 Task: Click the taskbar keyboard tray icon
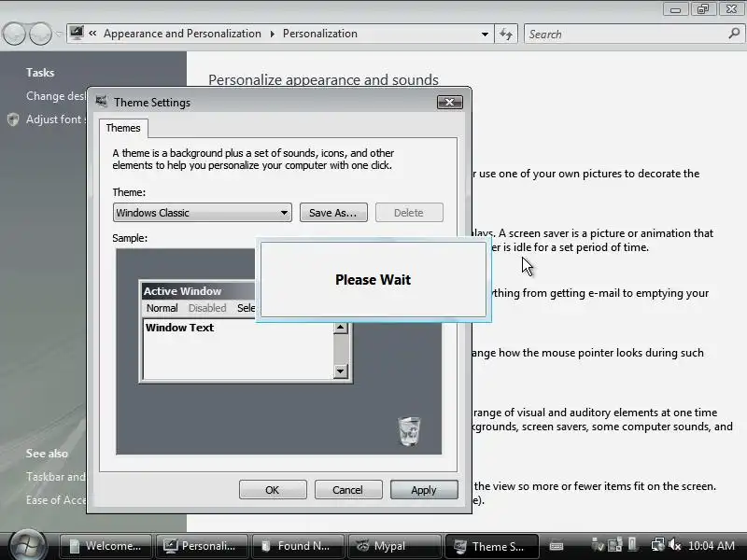pos(556,546)
